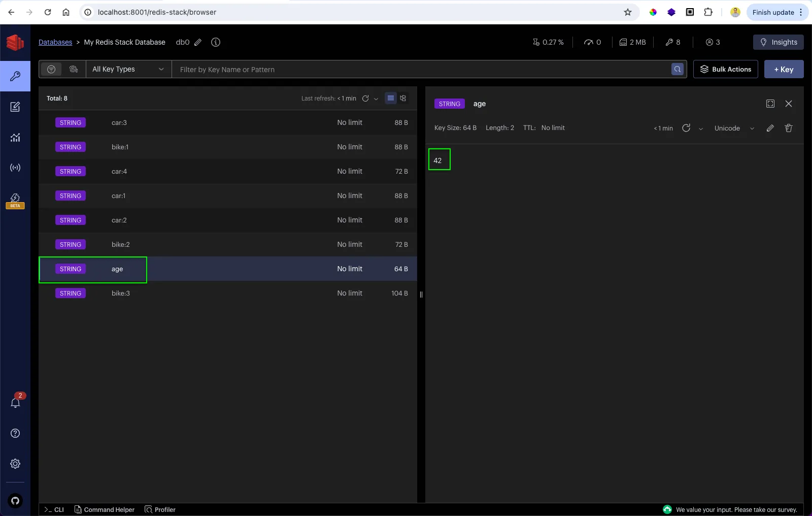The width and height of the screenshot is (812, 516).
Task: Show database info circle icon
Action: click(x=216, y=42)
